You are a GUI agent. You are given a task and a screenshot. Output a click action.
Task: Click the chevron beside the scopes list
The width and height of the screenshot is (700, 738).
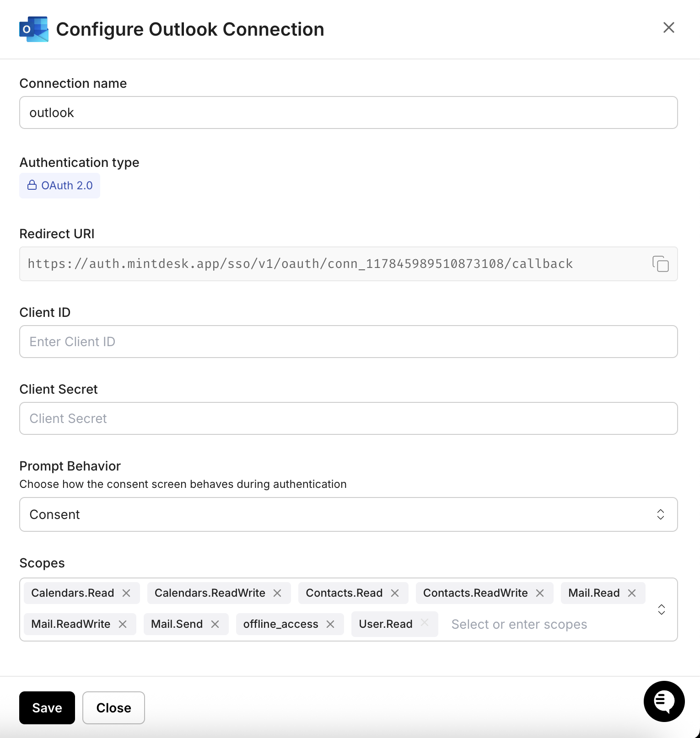click(662, 609)
